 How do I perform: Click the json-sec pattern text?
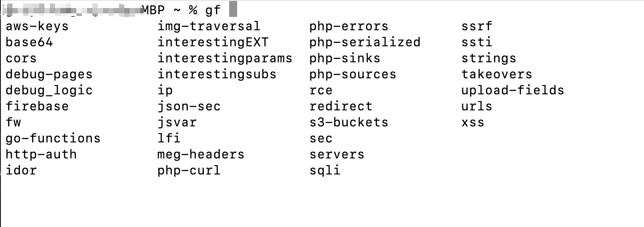(x=189, y=106)
